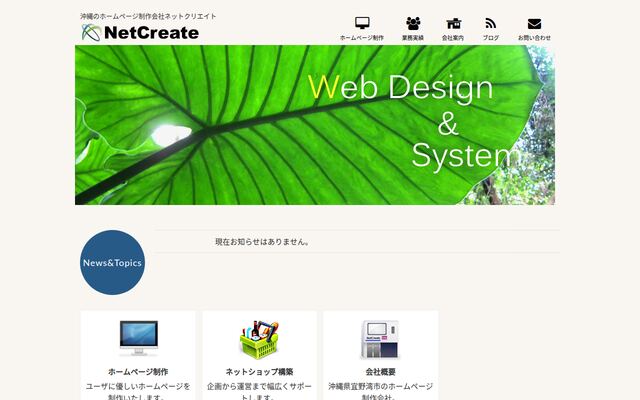Click the ネットショップ構築 card heading
This screenshot has width=640, height=400.
point(259,372)
